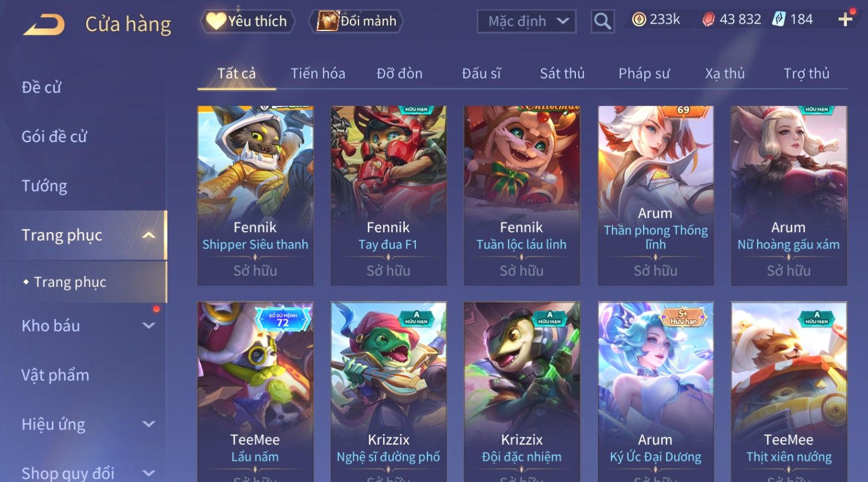Tap the red ruby currency icon

coord(709,20)
